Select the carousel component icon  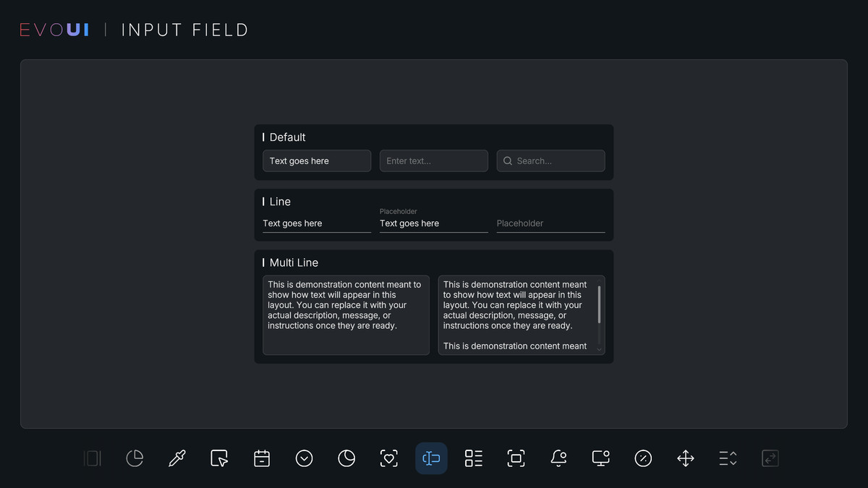point(92,458)
